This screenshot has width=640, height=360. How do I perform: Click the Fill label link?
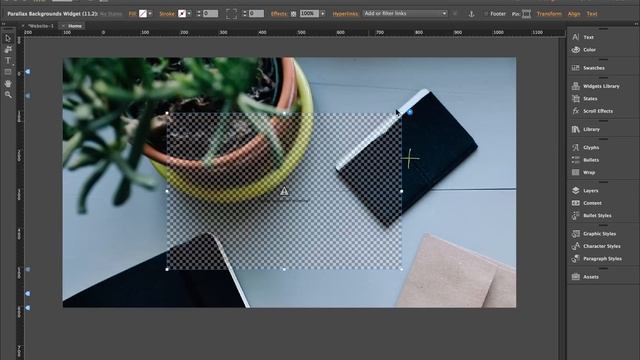click(x=132, y=14)
